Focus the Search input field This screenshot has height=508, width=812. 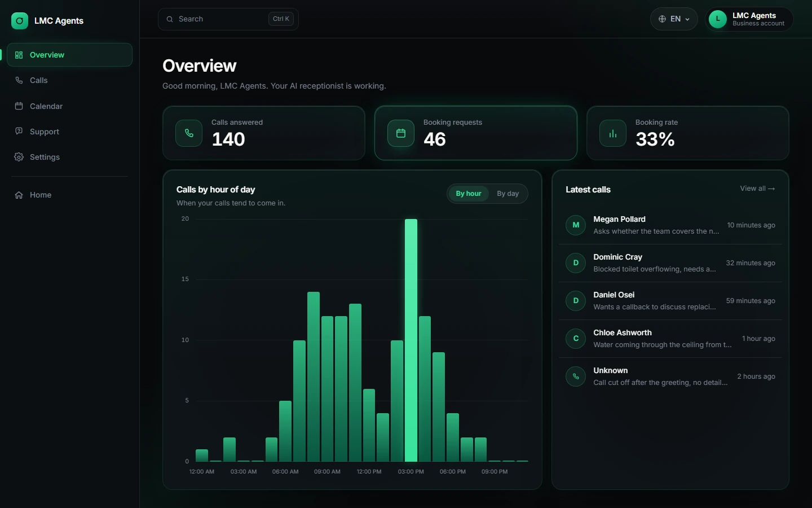tap(228, 19)
